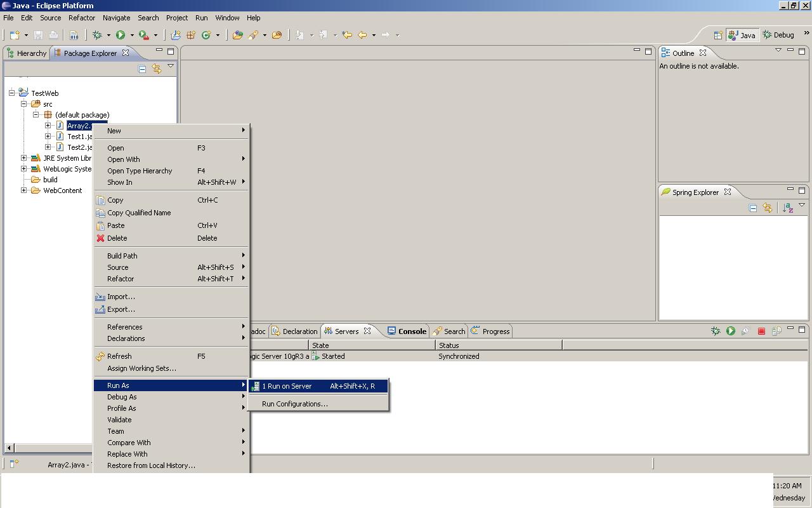Click the New Java Class toolbar icon

click(x=206, y=35)
